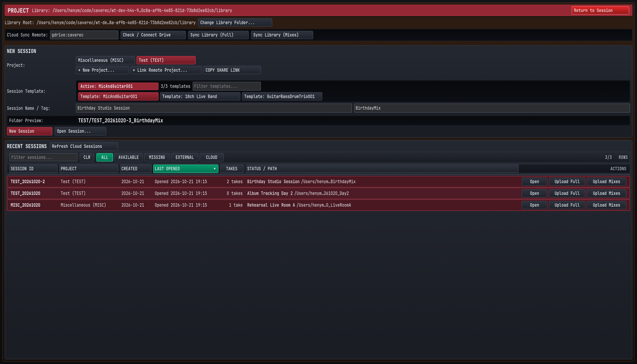Open the MISC_20261020 session
637x364 pixels.
click(x=534, y=205)
